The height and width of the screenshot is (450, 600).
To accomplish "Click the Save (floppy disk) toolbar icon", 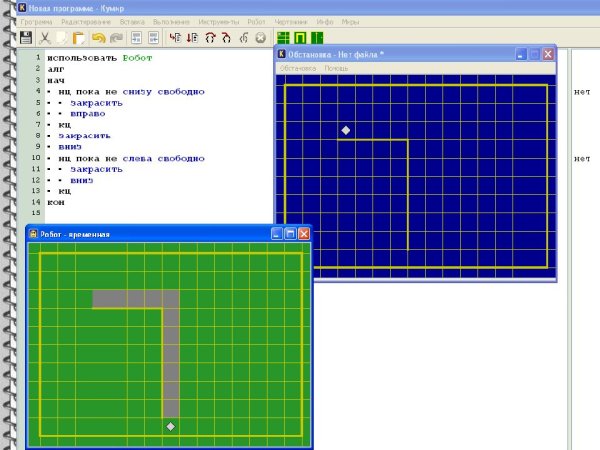I will pos(27,37).
